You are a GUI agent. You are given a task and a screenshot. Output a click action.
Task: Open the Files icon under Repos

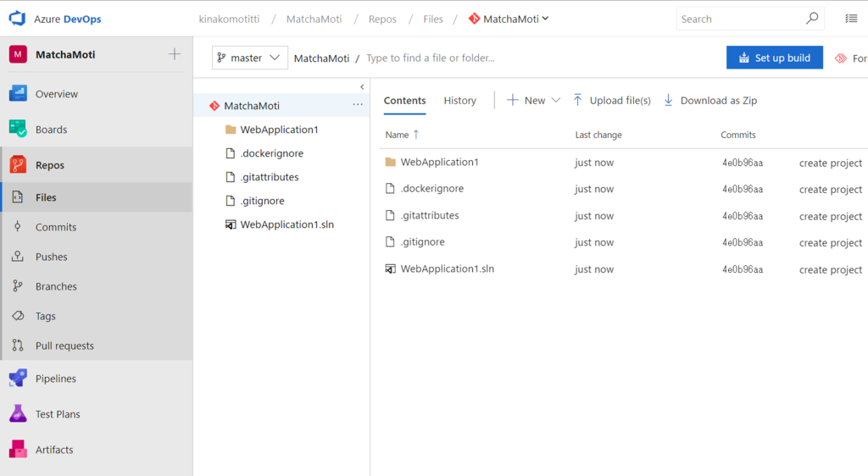tap(18, 196)
